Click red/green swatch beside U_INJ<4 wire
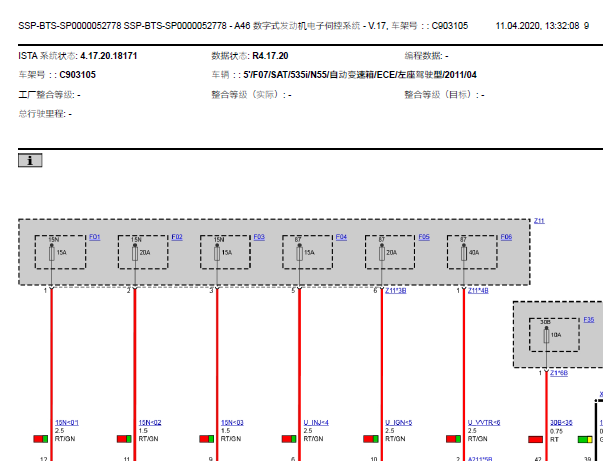 289,439
